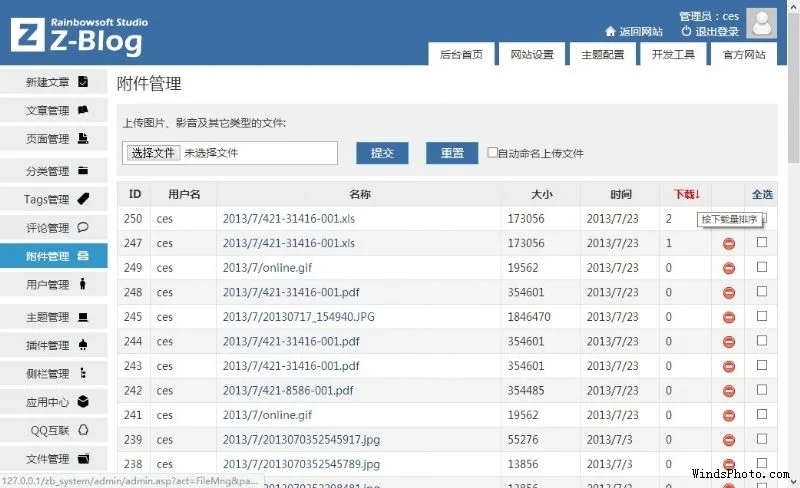Click the admin avatar picture
This screenshot has height=488, width=800.
761,23
